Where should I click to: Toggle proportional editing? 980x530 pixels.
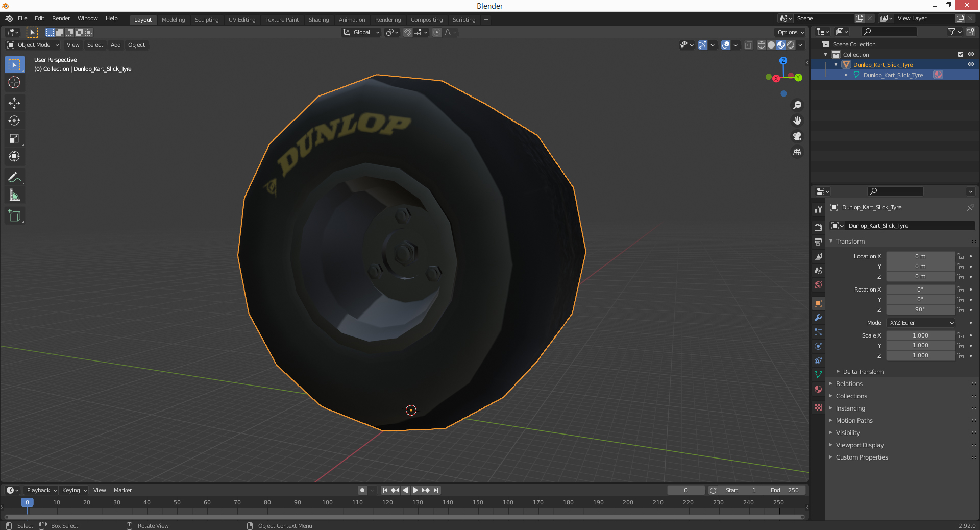coord(437,32)
